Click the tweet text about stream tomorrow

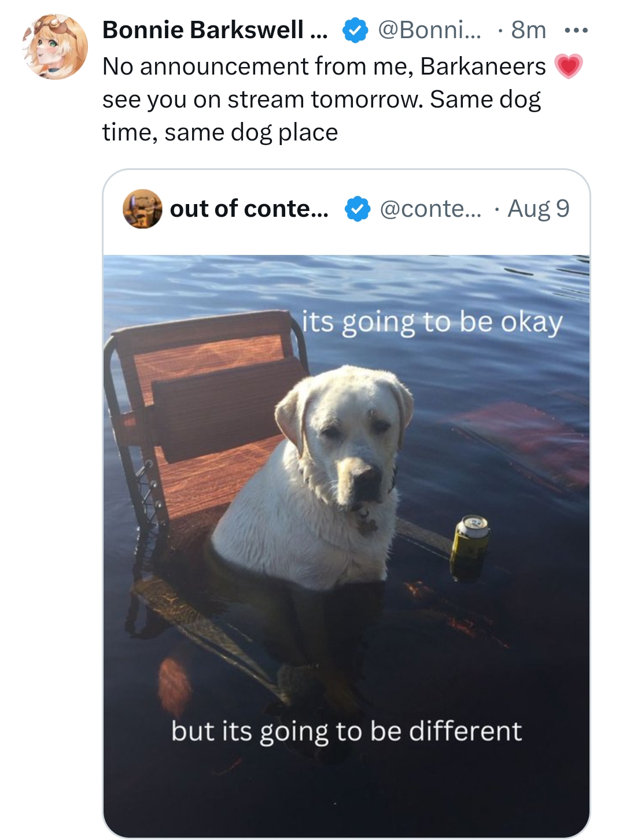coord(321,99)
